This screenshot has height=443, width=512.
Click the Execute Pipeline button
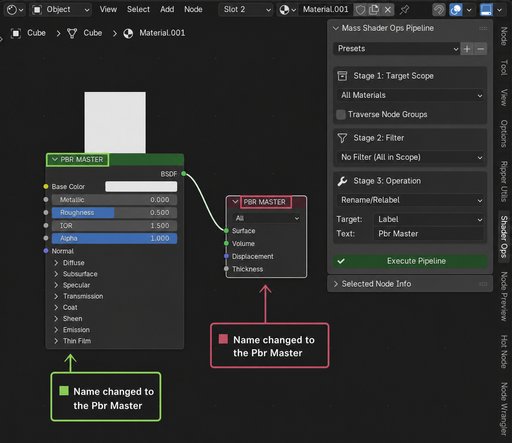(x=410, y=261)
